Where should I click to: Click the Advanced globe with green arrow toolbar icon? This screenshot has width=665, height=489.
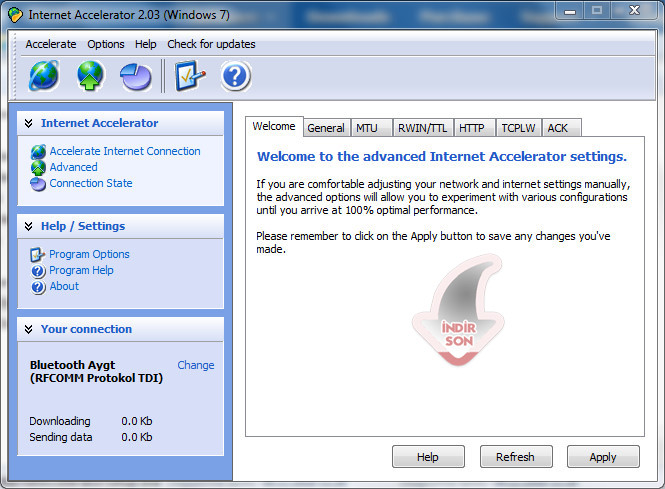click(90, 75)
